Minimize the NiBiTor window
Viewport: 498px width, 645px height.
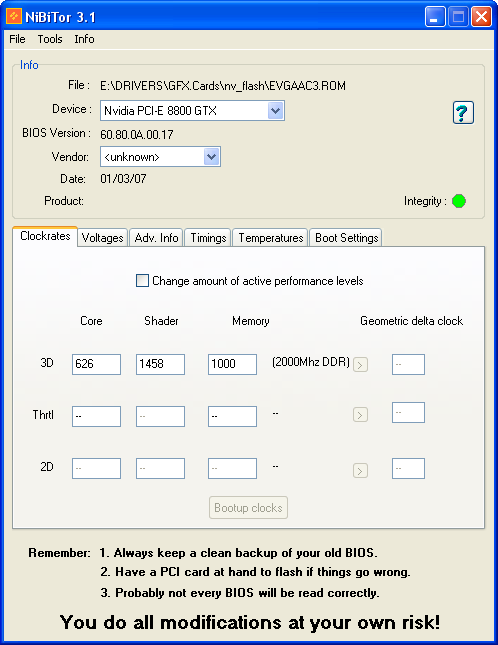[x=435, y=17]
